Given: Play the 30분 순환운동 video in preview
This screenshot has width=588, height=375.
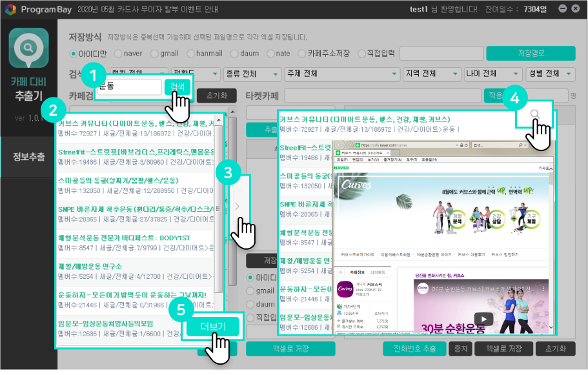Looking at the screenshot, I should click(483, 318).
